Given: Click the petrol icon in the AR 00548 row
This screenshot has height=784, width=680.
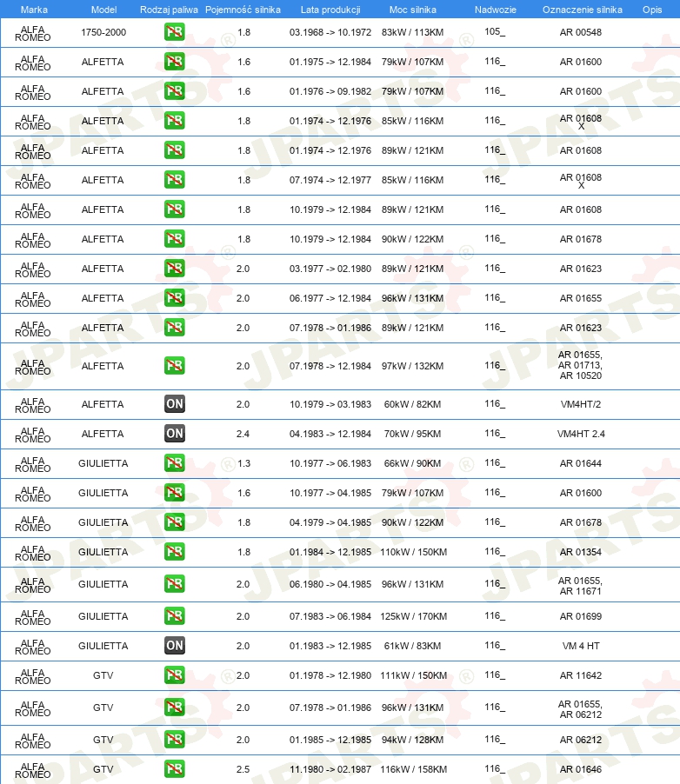Looking at the screenshot, I should (175, 32).
